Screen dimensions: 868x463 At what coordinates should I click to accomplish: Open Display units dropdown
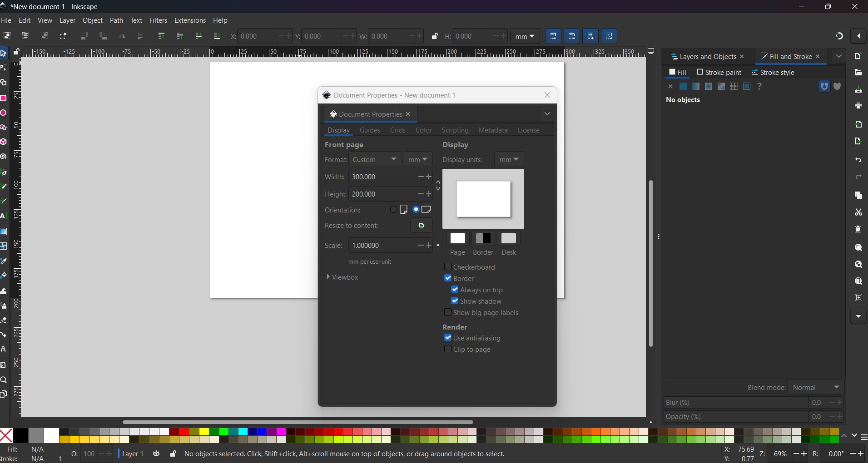[509, 159]
